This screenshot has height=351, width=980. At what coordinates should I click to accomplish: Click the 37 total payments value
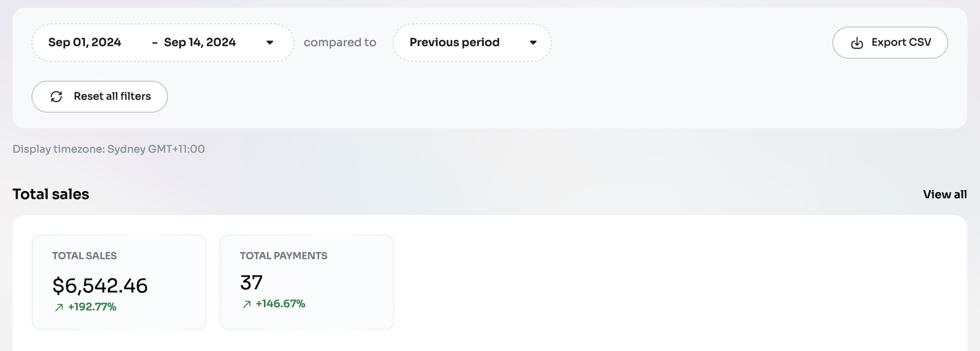[x=251, y=282]
